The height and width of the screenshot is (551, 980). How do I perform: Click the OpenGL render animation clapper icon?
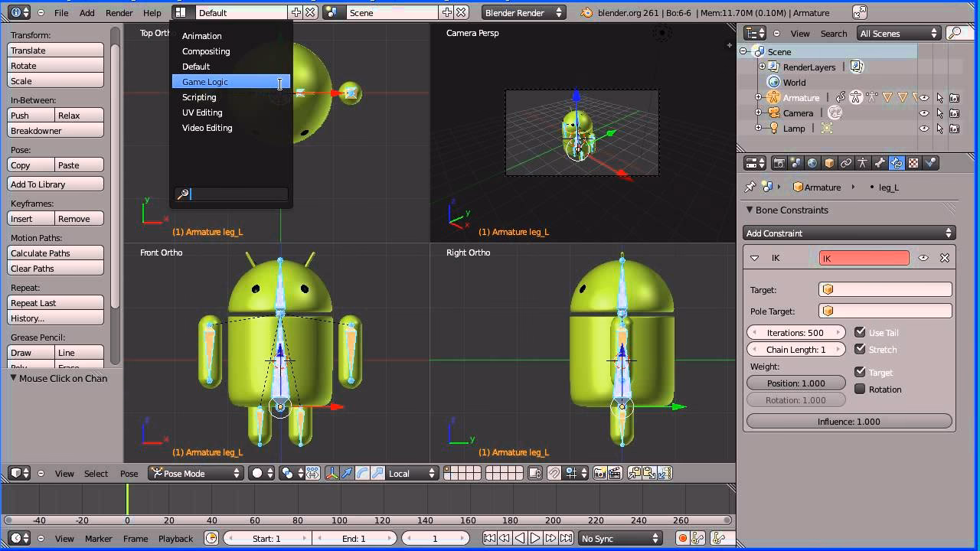[x=615, y=473]
